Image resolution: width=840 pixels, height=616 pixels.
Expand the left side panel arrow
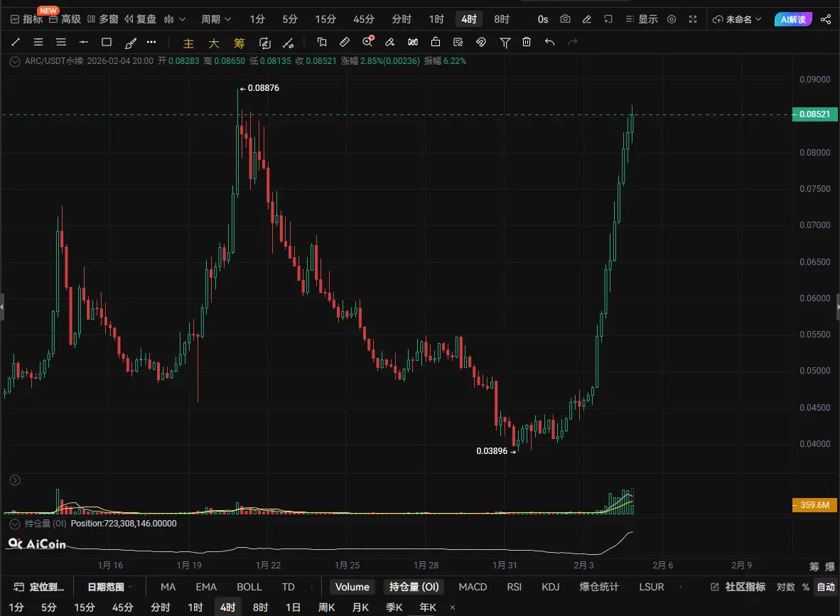click(2, 307)
